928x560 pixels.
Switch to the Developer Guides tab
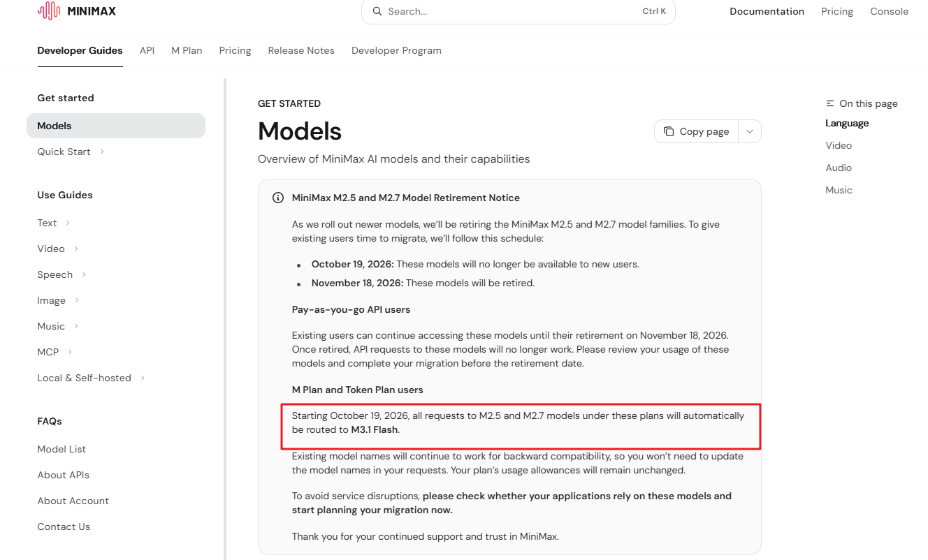(80, 50)
